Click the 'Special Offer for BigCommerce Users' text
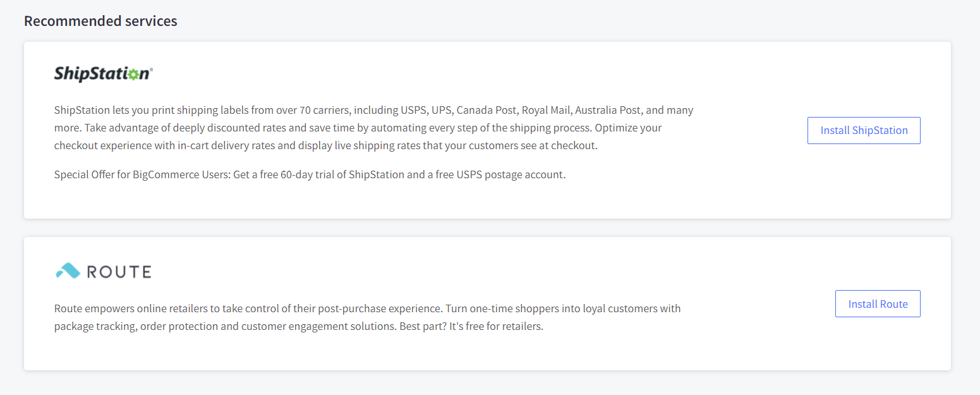 [x=142, y=175]
